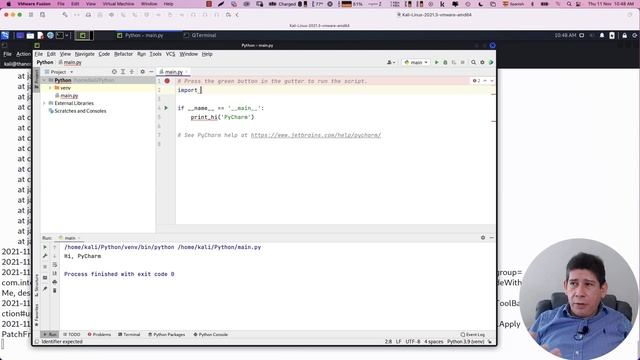Open the Refactor menu
This screenshot has width=640, height=360.
pyautogui.click(x=123, y=54)
